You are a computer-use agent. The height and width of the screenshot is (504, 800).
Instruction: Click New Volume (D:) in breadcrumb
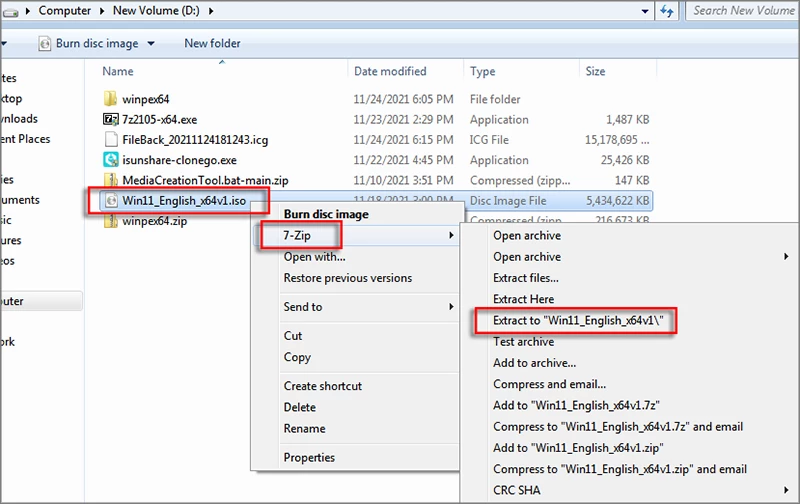point(156,11)
